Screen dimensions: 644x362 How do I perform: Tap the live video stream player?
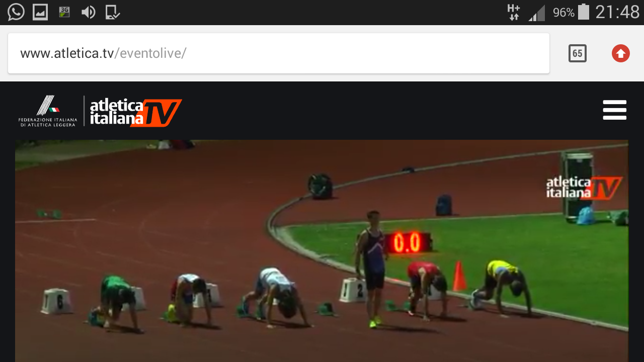(321, 251)
